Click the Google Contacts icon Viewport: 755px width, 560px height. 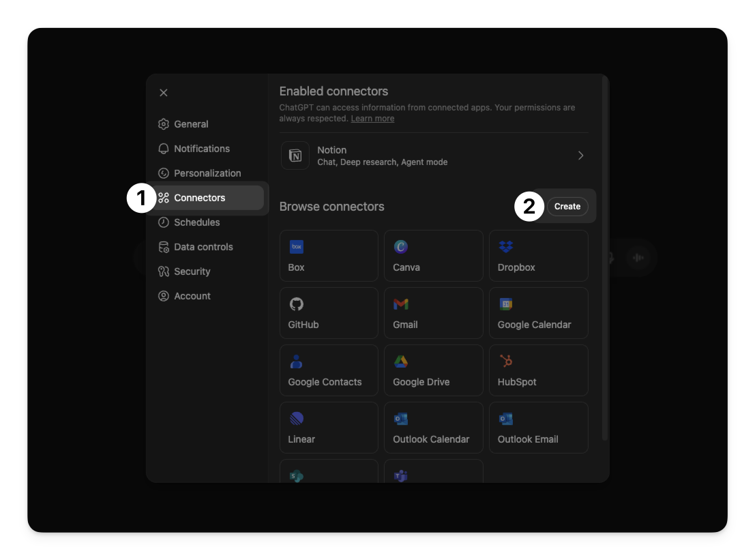pos(296,361)
